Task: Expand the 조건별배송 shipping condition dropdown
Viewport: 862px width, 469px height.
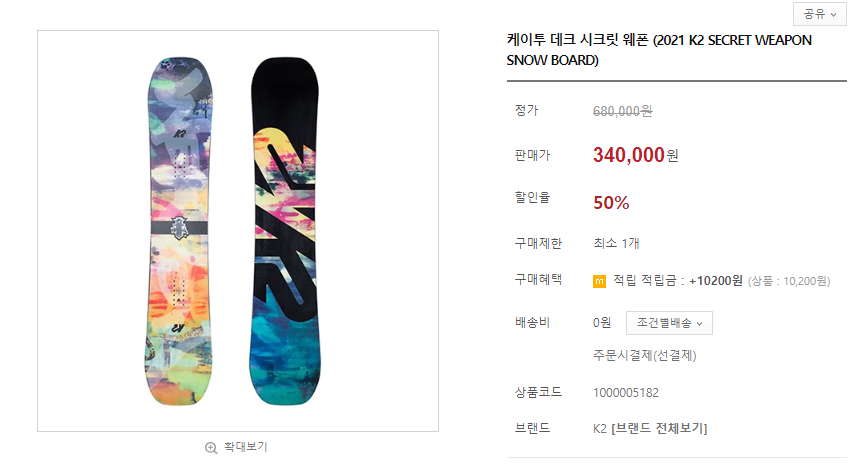Action: (669, 323)
